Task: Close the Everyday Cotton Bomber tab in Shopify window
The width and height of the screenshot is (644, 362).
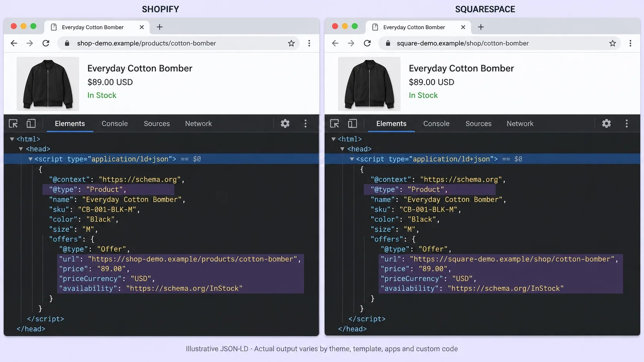Action: click(x=142, y=27)
